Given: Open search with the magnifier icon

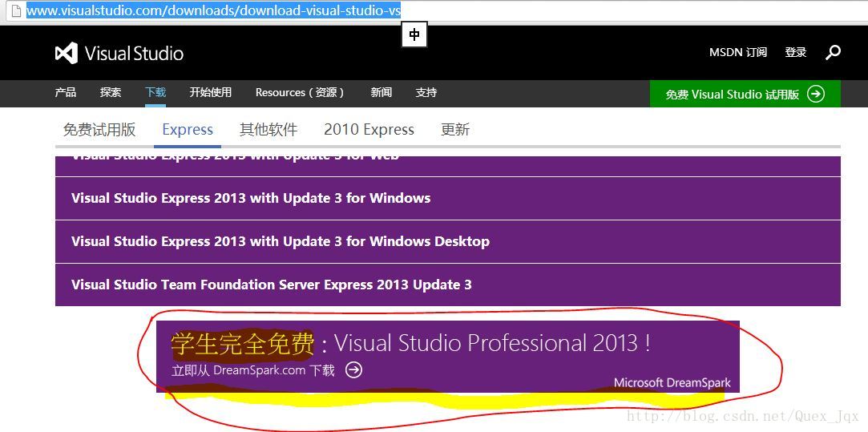Looking at the screenshot, I should pos(833,53).
